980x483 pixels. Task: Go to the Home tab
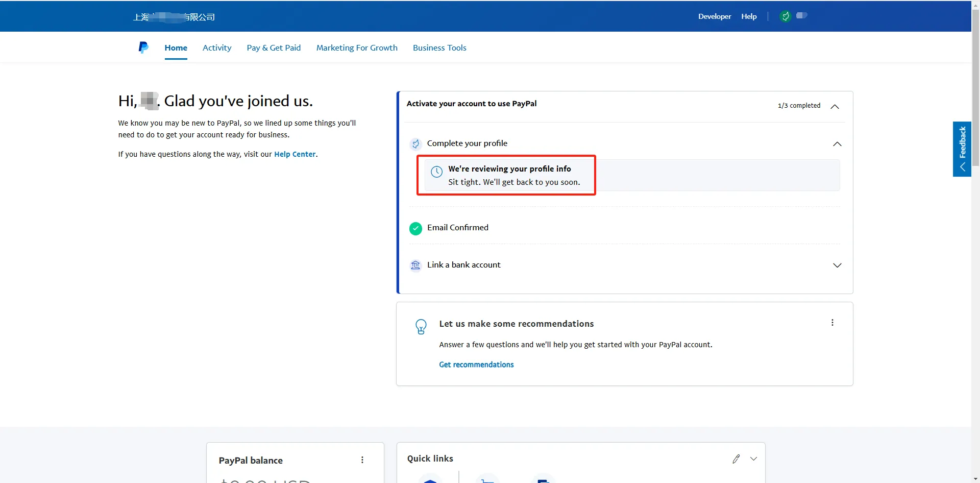pos(176,48)
